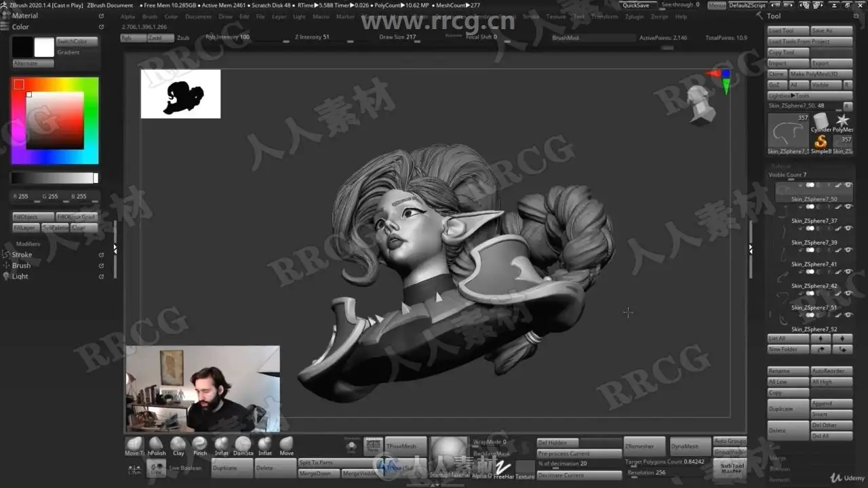Expand the Light palette

pos(20,277)
